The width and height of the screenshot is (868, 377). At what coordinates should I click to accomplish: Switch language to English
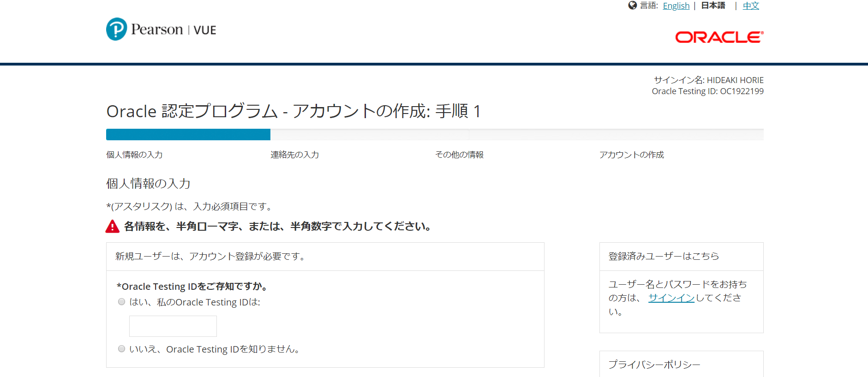676,6
